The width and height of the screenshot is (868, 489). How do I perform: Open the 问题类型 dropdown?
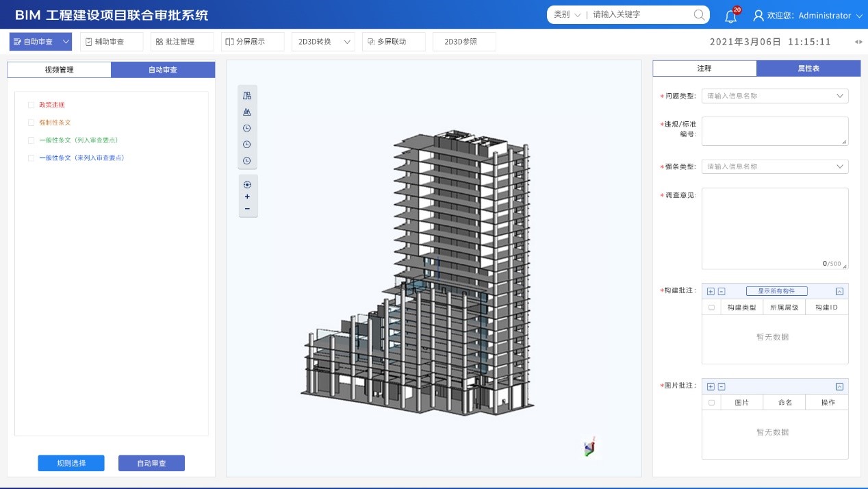(x=774, y=96)
